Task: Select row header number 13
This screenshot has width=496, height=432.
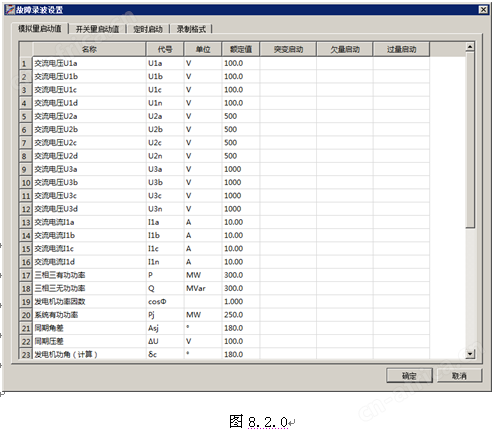Action: (26, 222)
